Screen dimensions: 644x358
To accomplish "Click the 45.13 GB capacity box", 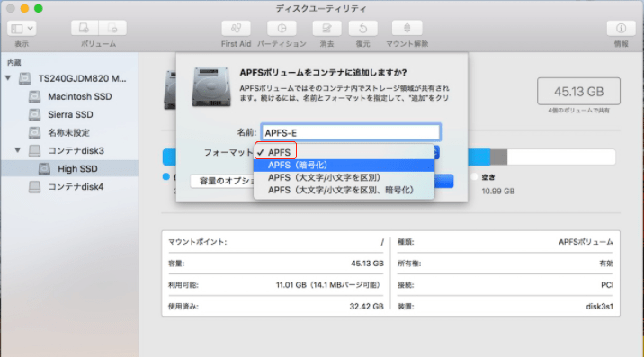I will (x=578, y=91).
